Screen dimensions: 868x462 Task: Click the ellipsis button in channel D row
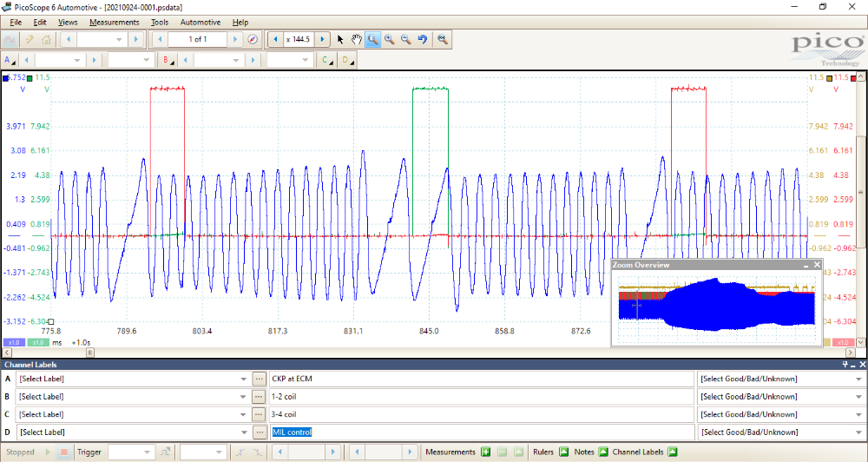[259, 432]
